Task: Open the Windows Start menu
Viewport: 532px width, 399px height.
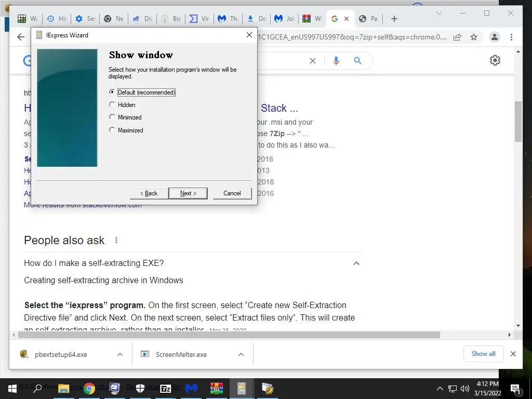Action: [x=12, y=388]
